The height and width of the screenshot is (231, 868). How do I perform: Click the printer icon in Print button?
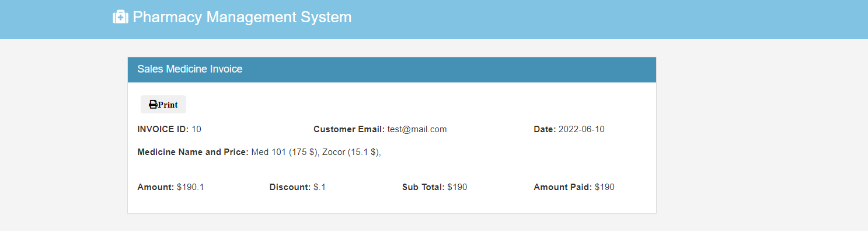point(153,105)
